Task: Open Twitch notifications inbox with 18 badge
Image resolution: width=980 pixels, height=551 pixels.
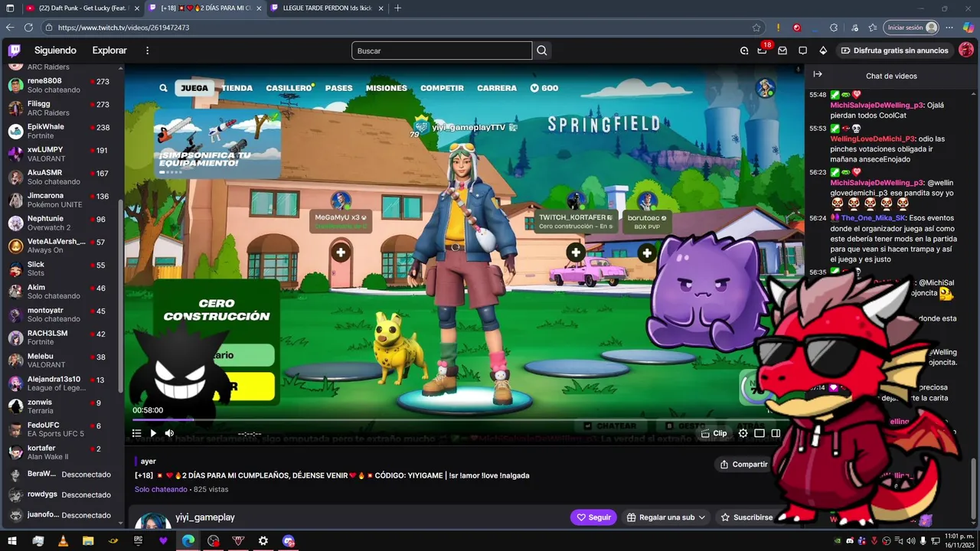Action: (763, 50)
